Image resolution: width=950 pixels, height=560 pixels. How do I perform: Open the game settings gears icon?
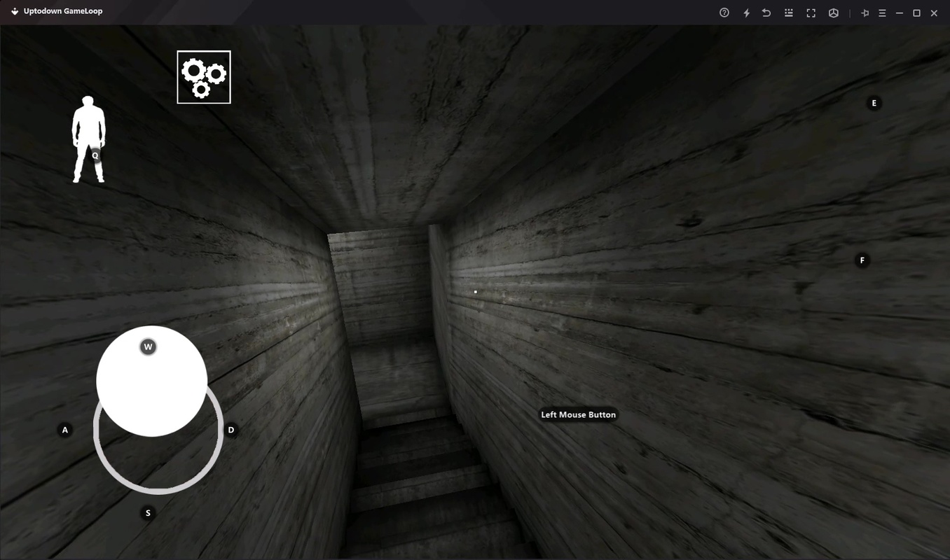204,77
